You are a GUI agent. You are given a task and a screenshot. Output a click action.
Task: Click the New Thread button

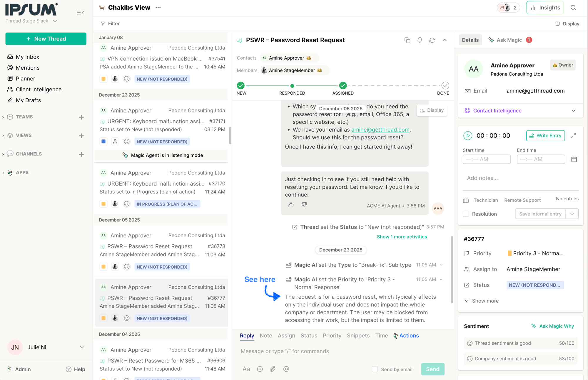46,39
